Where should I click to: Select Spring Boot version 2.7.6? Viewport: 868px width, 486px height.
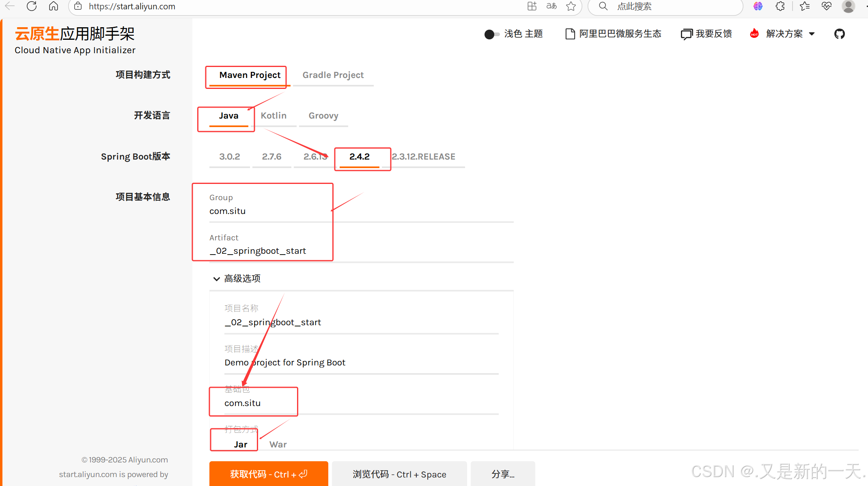(x=271, y=157)
